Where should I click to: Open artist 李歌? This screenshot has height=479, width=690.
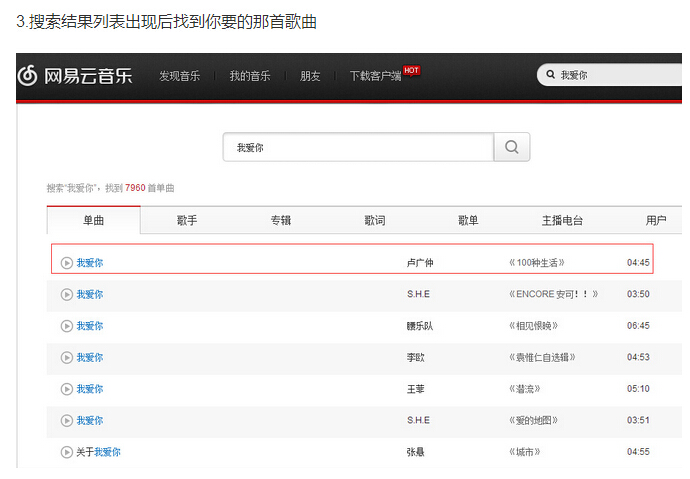tap(415, 358)
